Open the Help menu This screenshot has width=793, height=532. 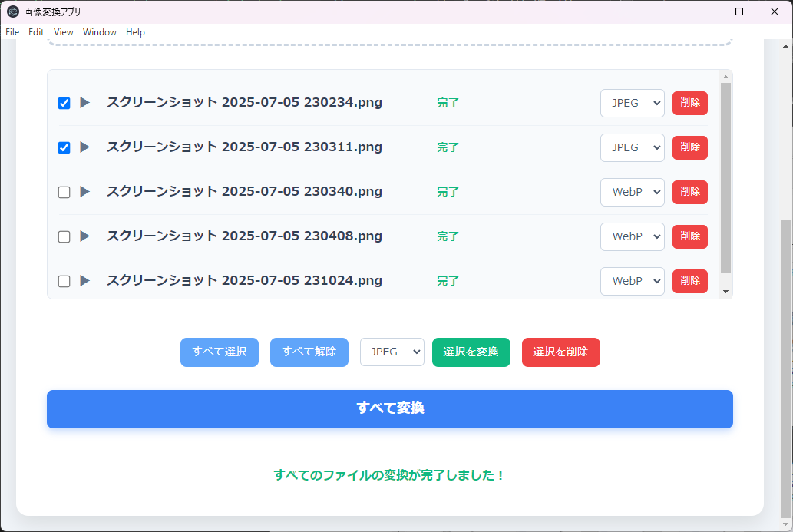click(x=135, y=32)
